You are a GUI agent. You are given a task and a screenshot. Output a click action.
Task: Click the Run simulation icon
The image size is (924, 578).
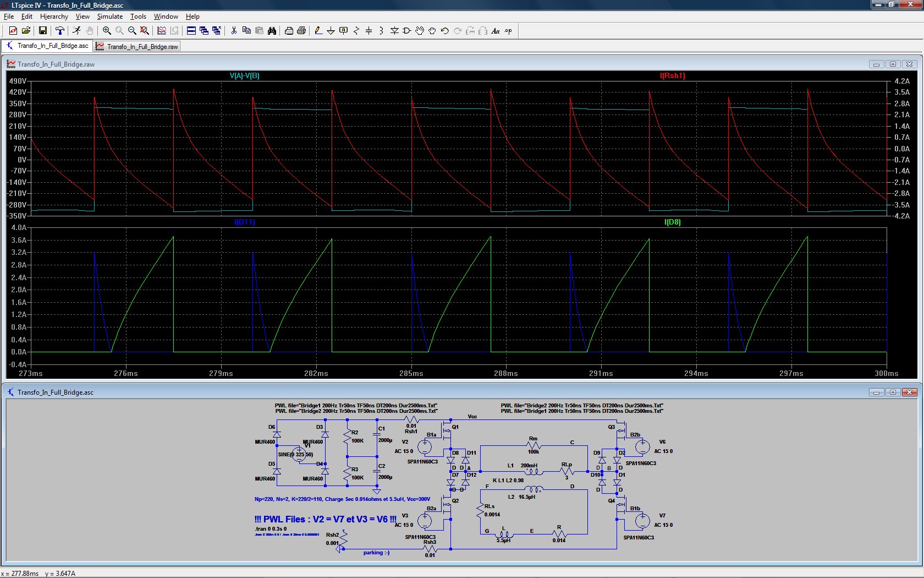76,31
